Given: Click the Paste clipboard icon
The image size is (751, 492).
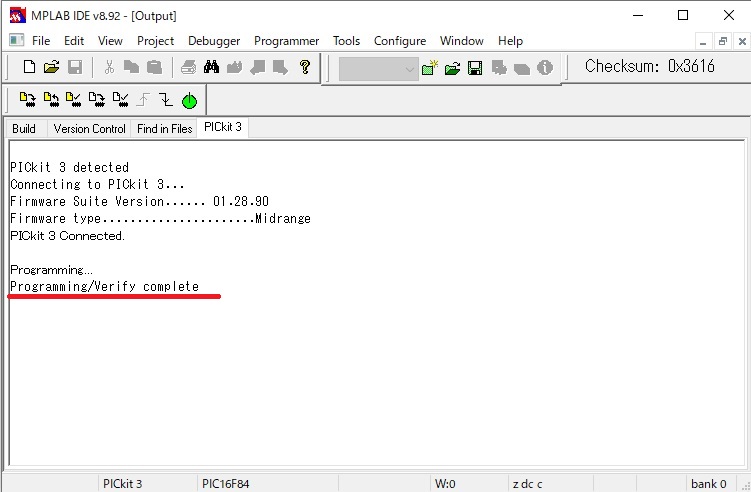Looking at the screenshot, I should (x=154, y=67).
